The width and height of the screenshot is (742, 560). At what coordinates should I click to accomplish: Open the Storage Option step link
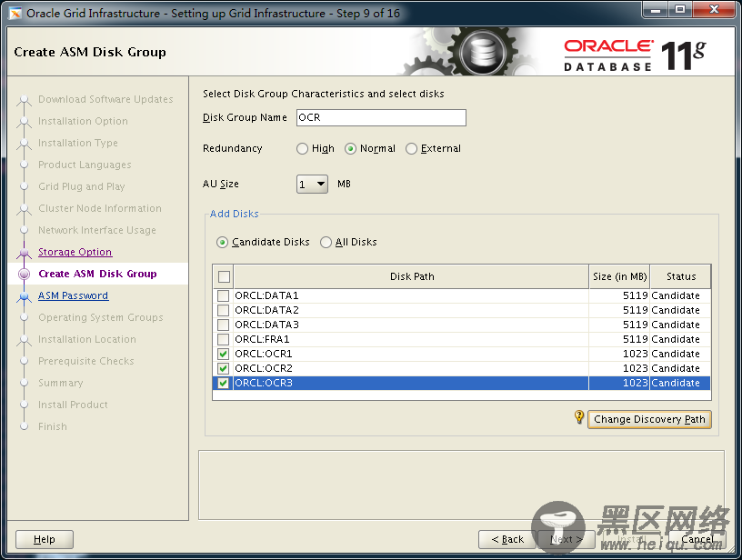coord(75,252)
